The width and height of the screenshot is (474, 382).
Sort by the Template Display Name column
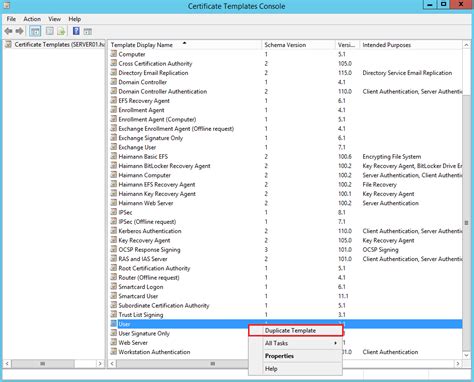tap(185, 45)
